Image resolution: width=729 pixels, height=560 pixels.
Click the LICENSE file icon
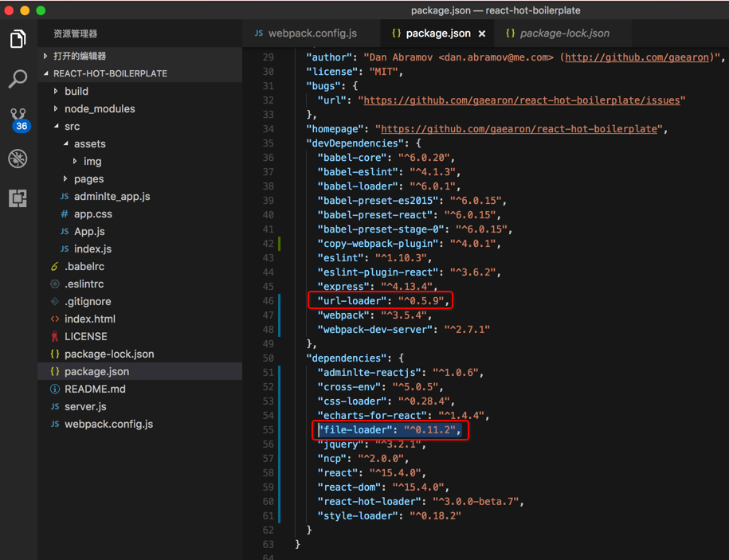point(54,336)
